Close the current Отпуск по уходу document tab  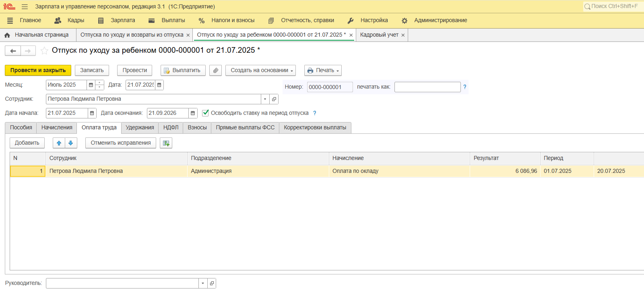point(351,35)
